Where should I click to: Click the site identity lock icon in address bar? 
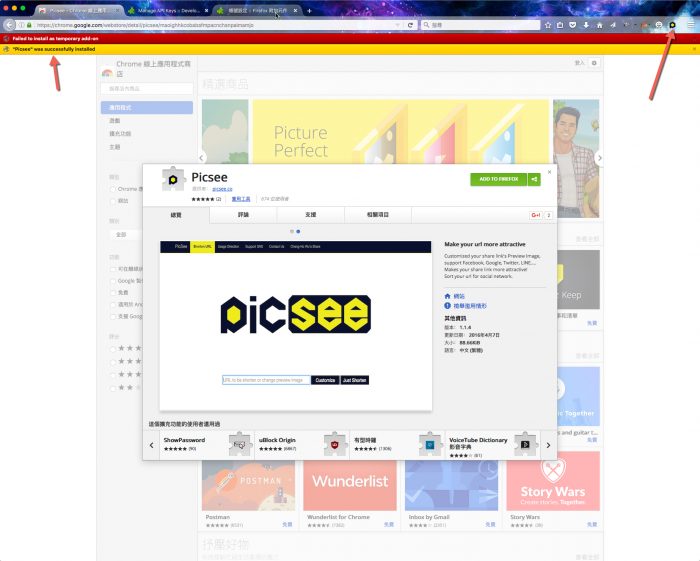[29, 25]
